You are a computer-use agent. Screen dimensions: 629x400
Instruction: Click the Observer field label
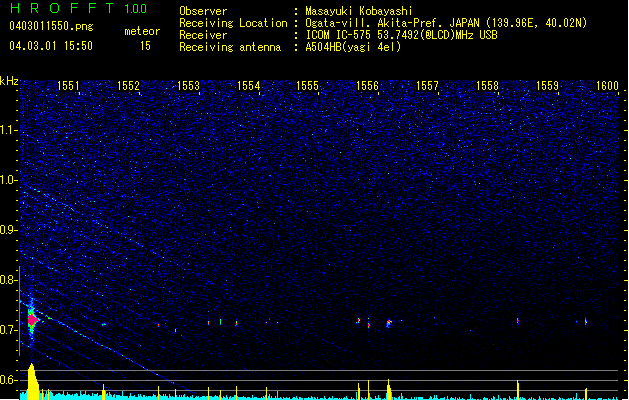point(203,11)
